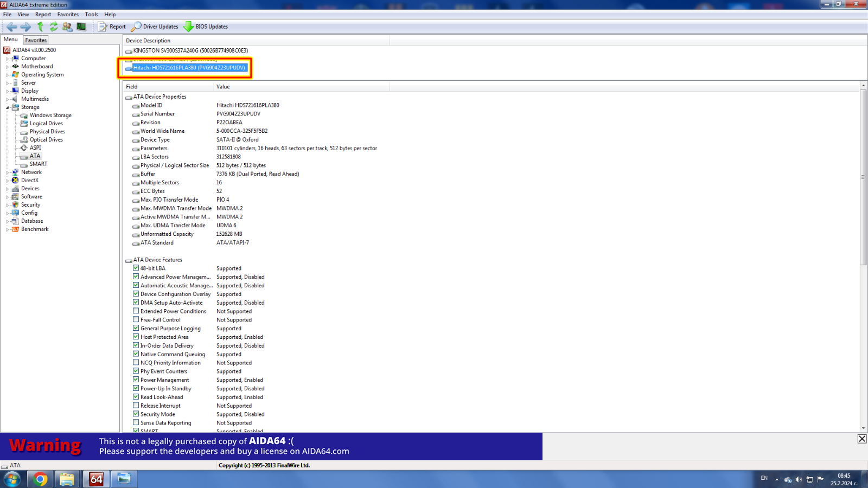Expand the DirectX tree node
Viewport: 868px width, 488px height.
8,181
